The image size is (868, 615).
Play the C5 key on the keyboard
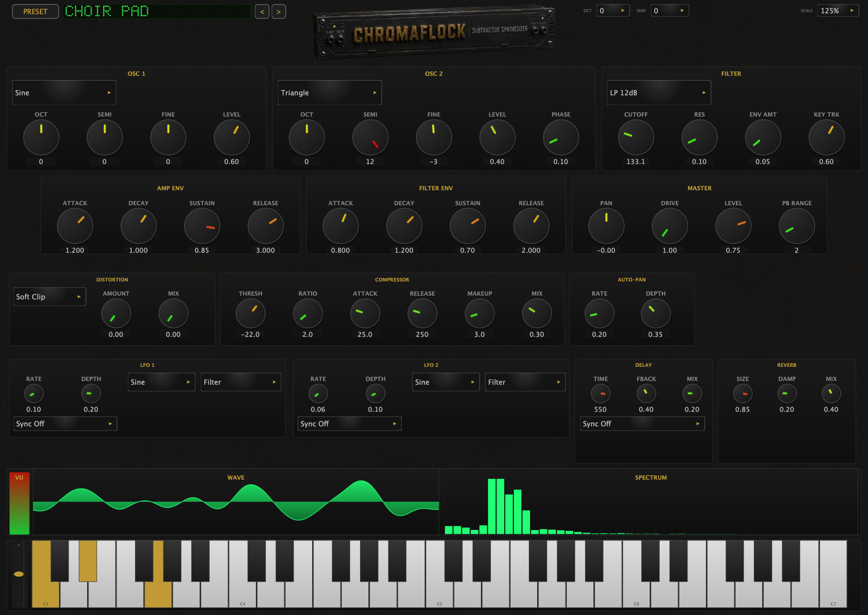point(439,594)
